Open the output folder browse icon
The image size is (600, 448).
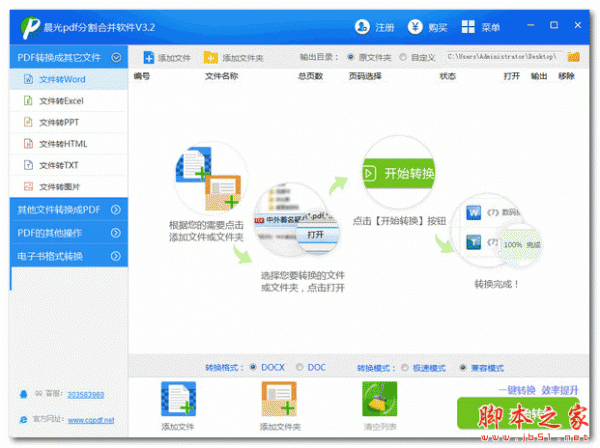coord(573,57)
